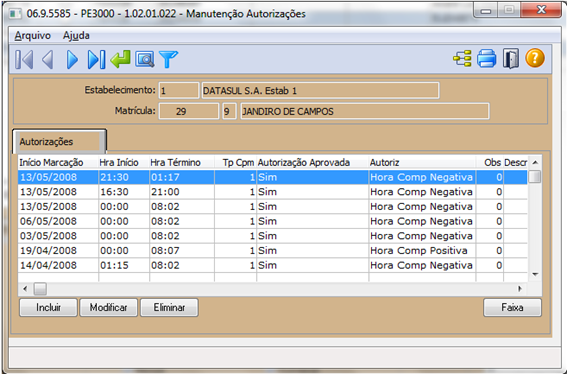
Task: Click the JANDIRO DE CAMPOS name field
Action: point(365,111)
